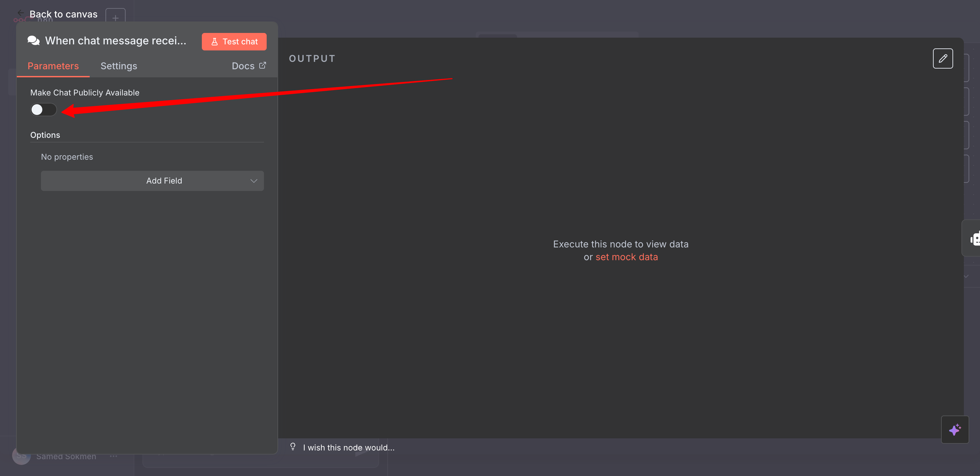
Task: Click the robot icon at right edge
Action: point(975,239)
